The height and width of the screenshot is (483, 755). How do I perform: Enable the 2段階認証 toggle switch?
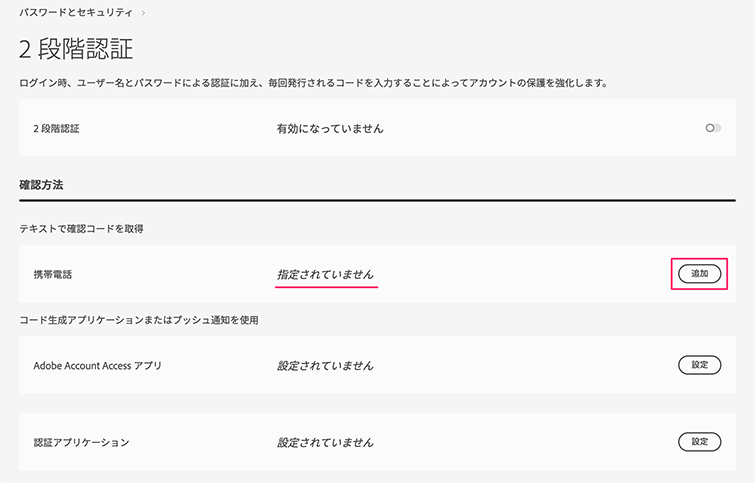[712, 128]
